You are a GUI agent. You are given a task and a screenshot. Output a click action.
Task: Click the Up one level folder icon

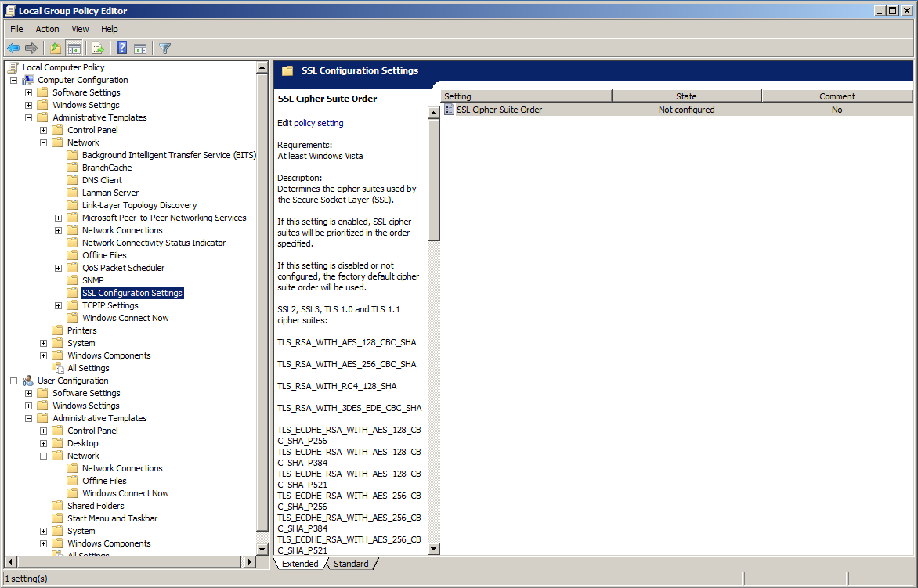(55, 48)
